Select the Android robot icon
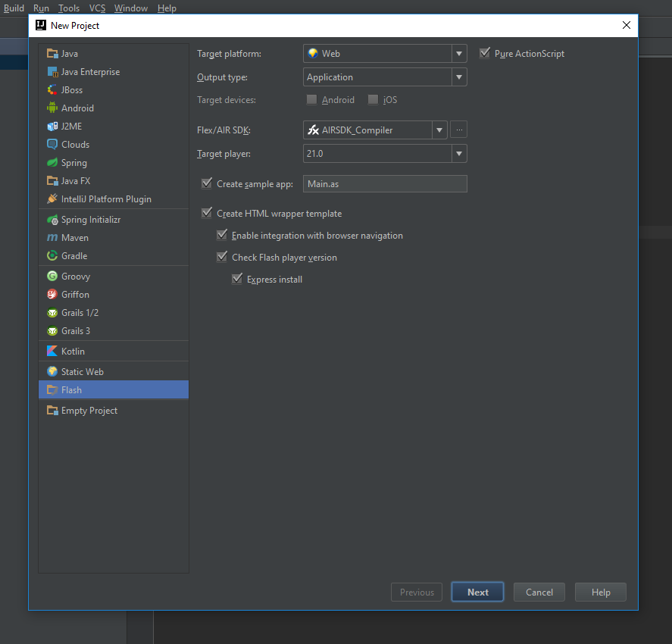 click(52, 108)
